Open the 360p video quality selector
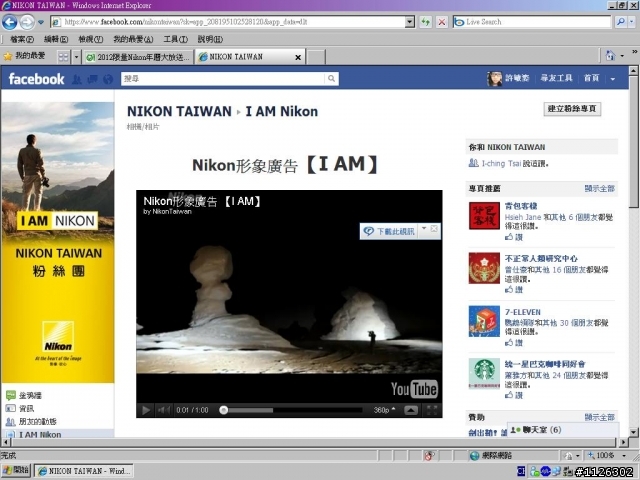 (x=384, y=410)
